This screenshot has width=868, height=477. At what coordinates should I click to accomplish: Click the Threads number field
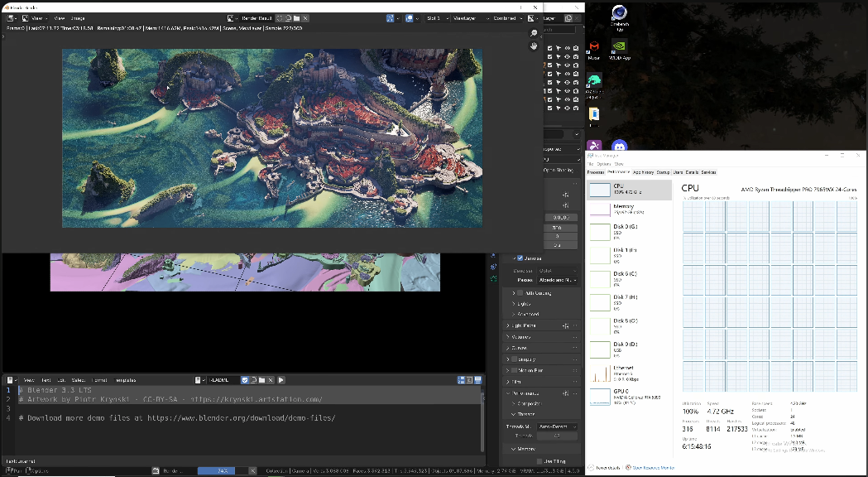558,436
